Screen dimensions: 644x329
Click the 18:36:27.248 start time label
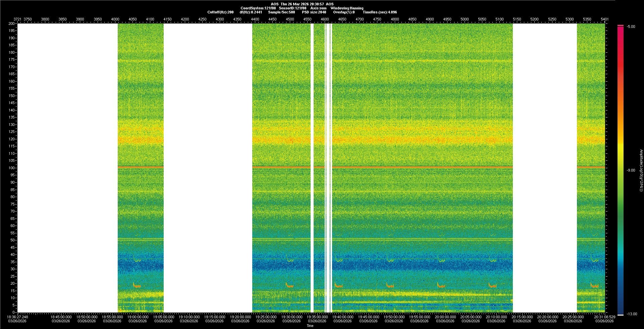click(18, 317)
